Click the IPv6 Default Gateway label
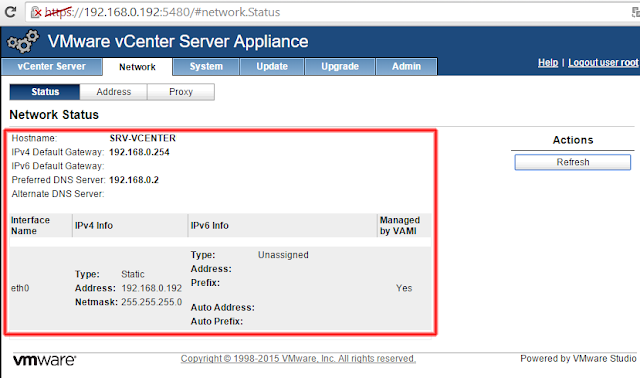The image size is (640, 378). coord(58,166)
